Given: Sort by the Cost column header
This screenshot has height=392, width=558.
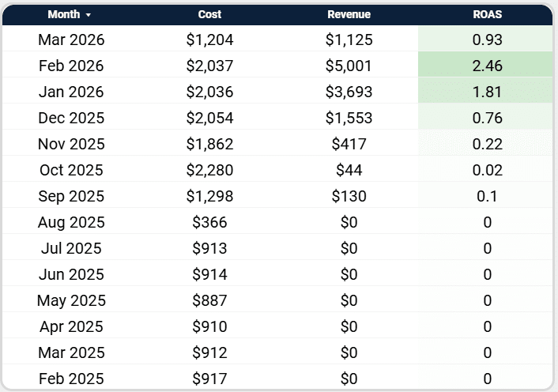Looking at the screenshot, I should coord(209,14).
